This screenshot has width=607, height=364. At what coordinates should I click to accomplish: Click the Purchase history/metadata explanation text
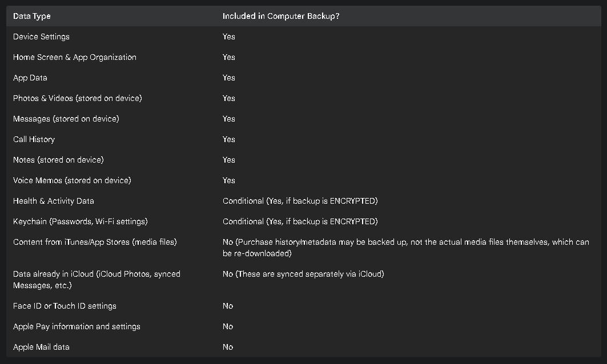tap(405, 248)
